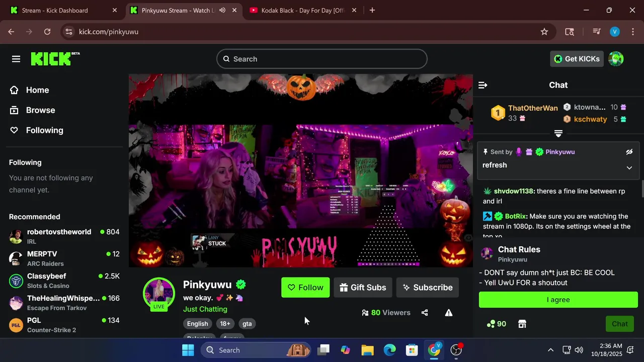Mute the Pinkyuwu tab audio icon
This screenshot has width=644, height=362.
pos(222,10)
